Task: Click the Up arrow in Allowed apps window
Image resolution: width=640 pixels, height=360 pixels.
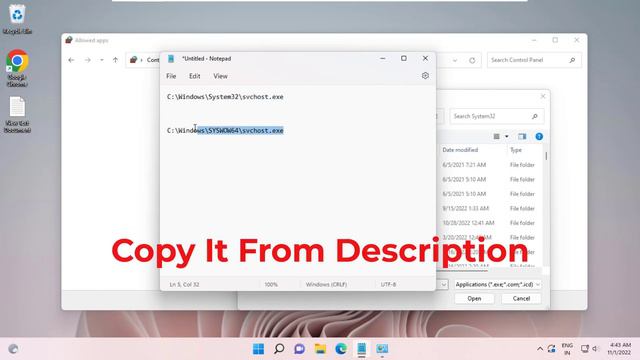Action: coord(116,60)
